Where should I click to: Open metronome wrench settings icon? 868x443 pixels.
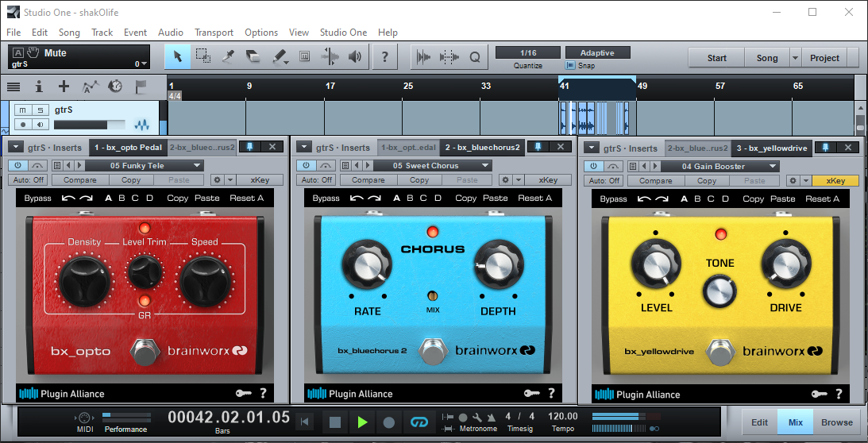click(x=476, y=417)
